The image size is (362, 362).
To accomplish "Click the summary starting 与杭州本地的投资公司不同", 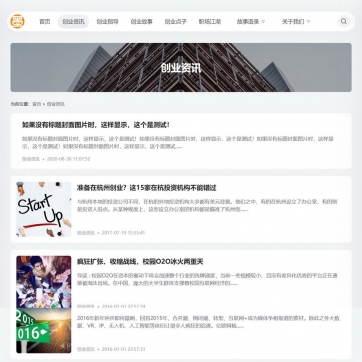I will point(208,206).
